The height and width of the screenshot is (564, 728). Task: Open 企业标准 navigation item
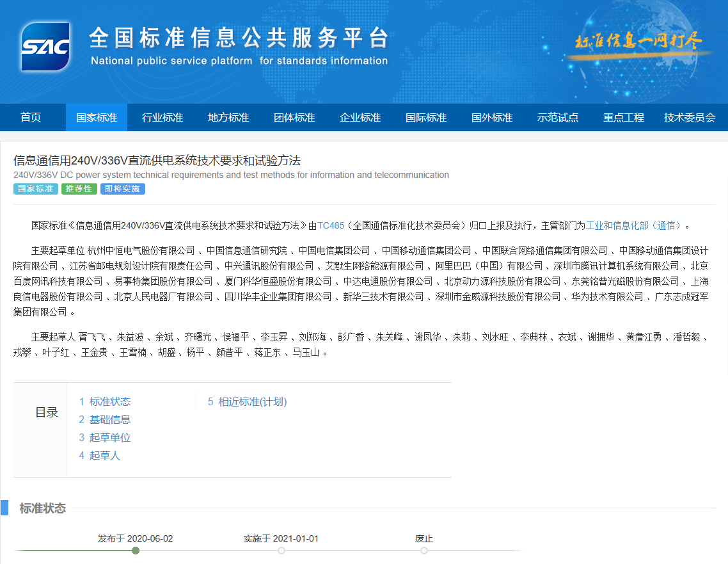tap(360, 118)
